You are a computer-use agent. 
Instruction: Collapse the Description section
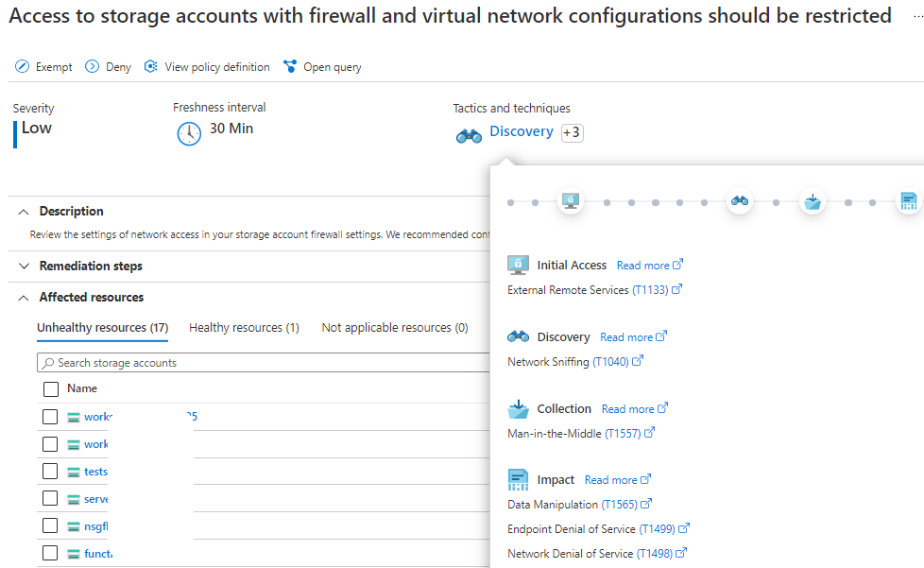[24, 212]
